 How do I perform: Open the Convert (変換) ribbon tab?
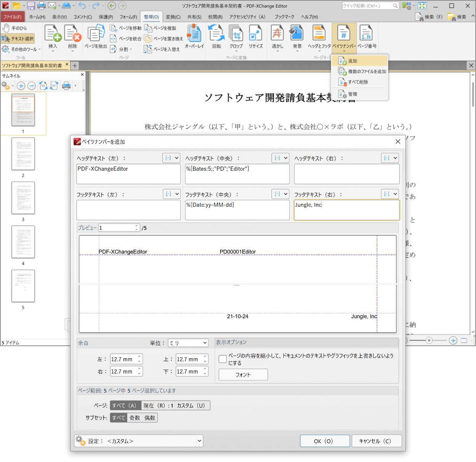(173, 17)
